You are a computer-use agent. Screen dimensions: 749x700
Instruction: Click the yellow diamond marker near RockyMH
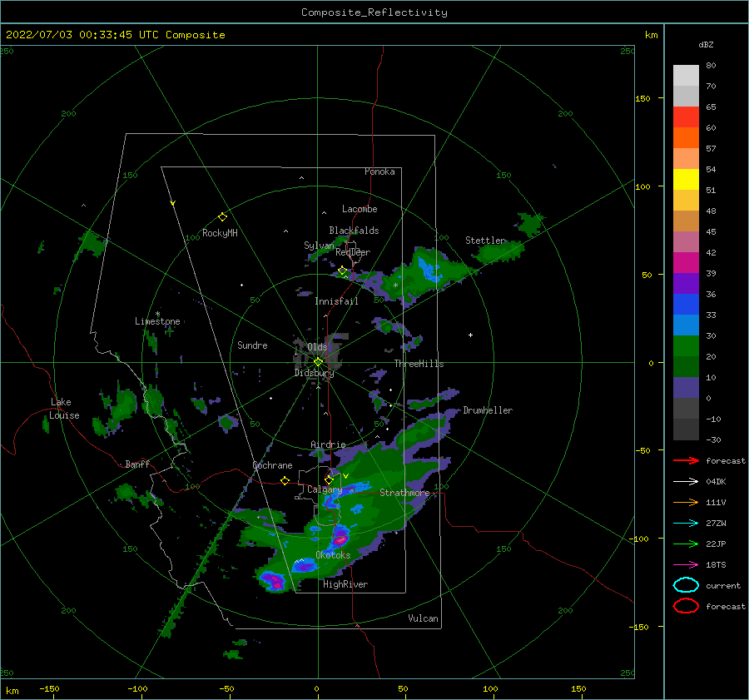(222, 217)
